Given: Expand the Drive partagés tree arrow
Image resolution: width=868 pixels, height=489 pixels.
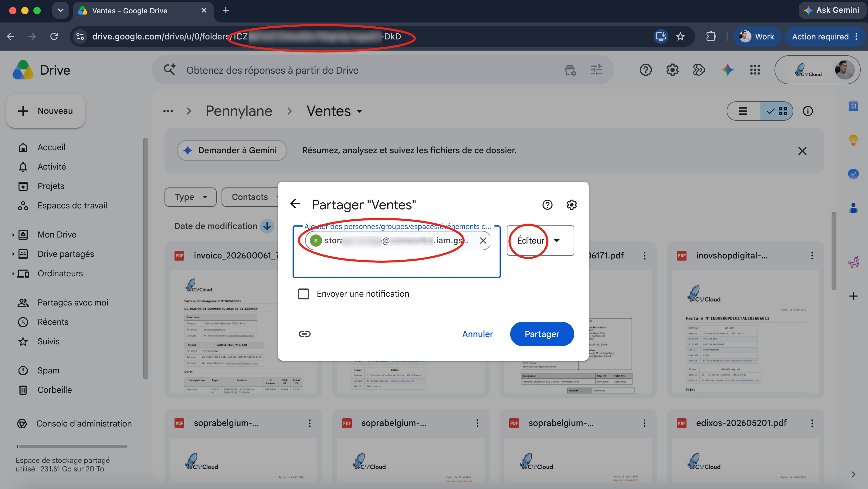Looking at the screenshot, I should 13,254.
